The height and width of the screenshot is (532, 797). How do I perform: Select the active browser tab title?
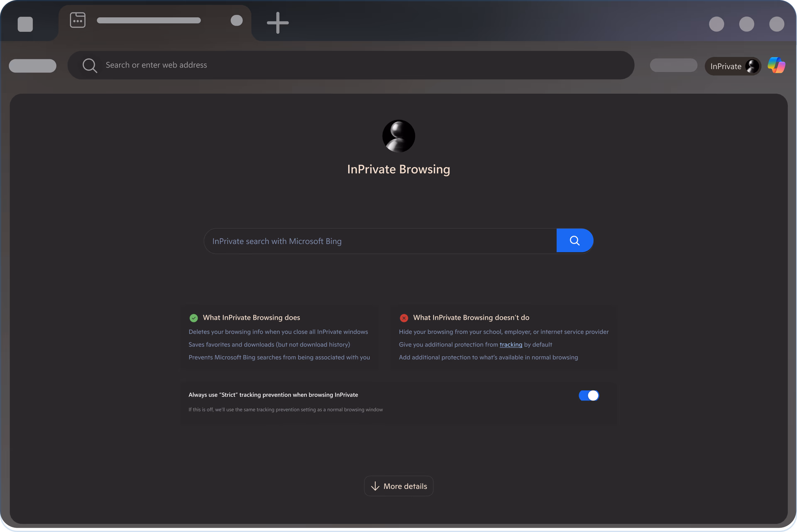149,20
